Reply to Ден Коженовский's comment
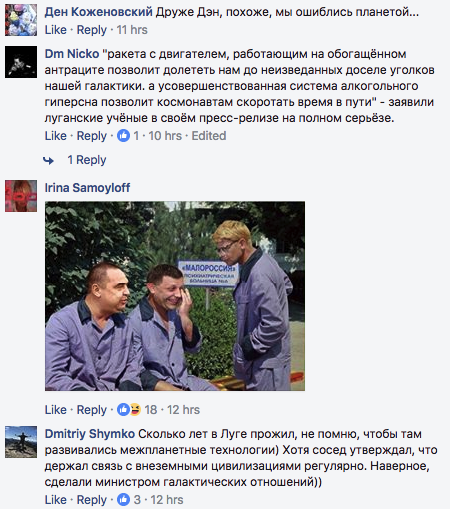This screenshot has height=509, width=450. point(92,30)
